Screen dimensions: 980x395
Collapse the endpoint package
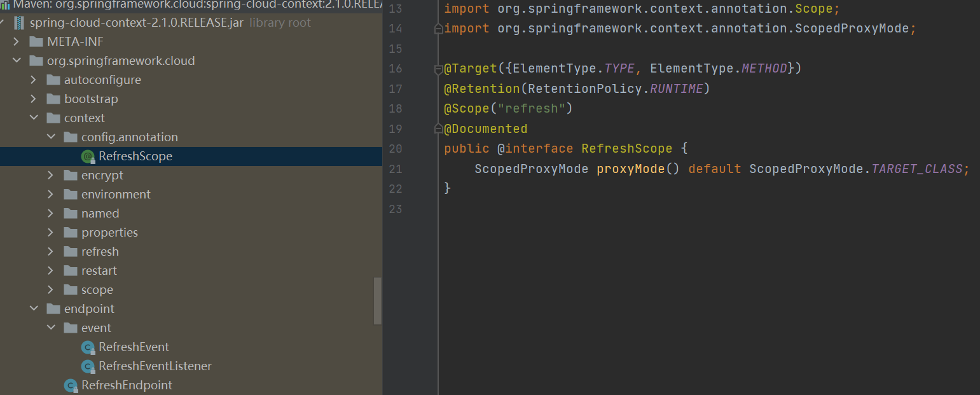[x=33, y=309]
